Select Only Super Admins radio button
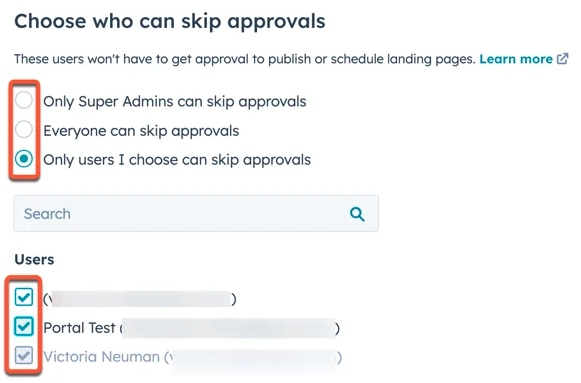581x383 pixels. click(24, 100)
